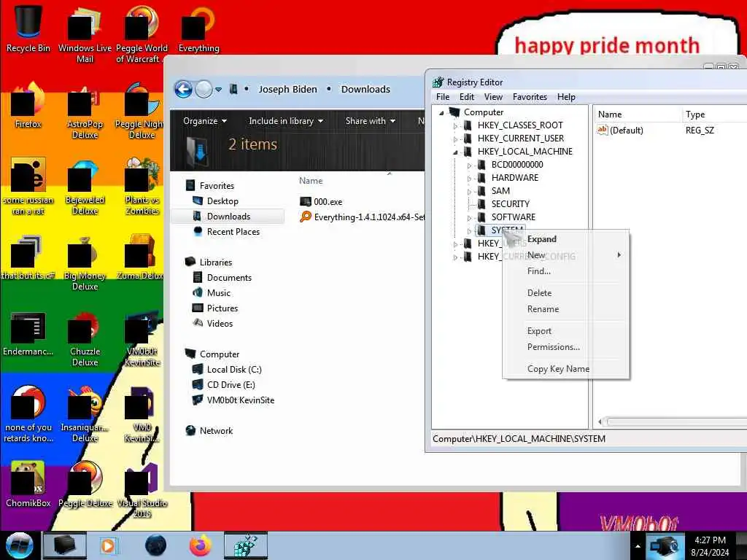Image resolution: width=747 pixels, height=560 pixels.
Task: Open recent locations dropdown arrow in Explorer
Action: point(218,90)
